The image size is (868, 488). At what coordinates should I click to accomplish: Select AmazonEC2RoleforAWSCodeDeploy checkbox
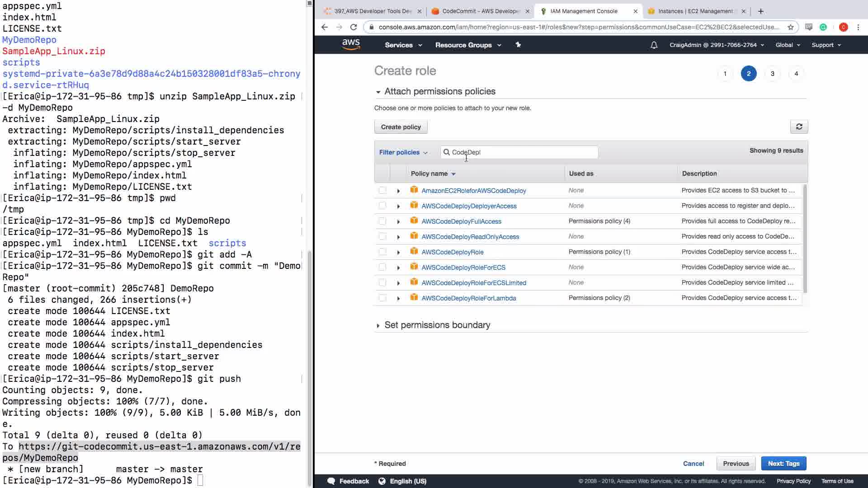pos(382,191)
